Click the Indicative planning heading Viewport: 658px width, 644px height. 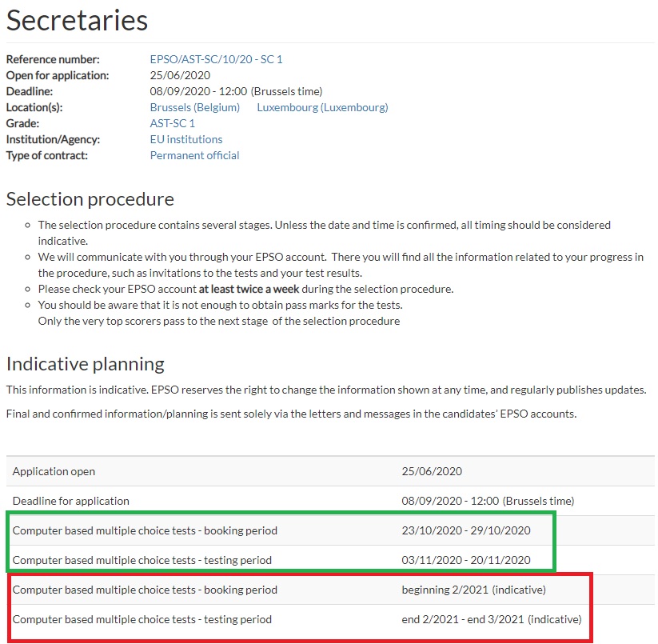click(85, 364)
